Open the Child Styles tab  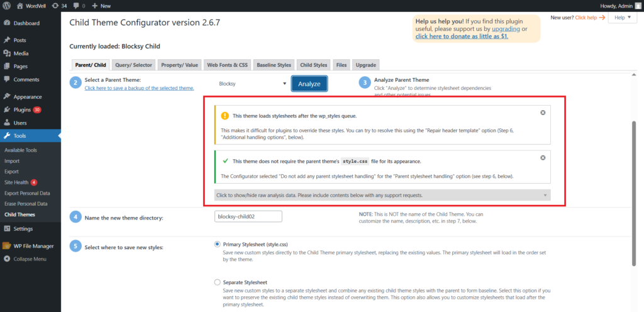[x=314, y=65]
